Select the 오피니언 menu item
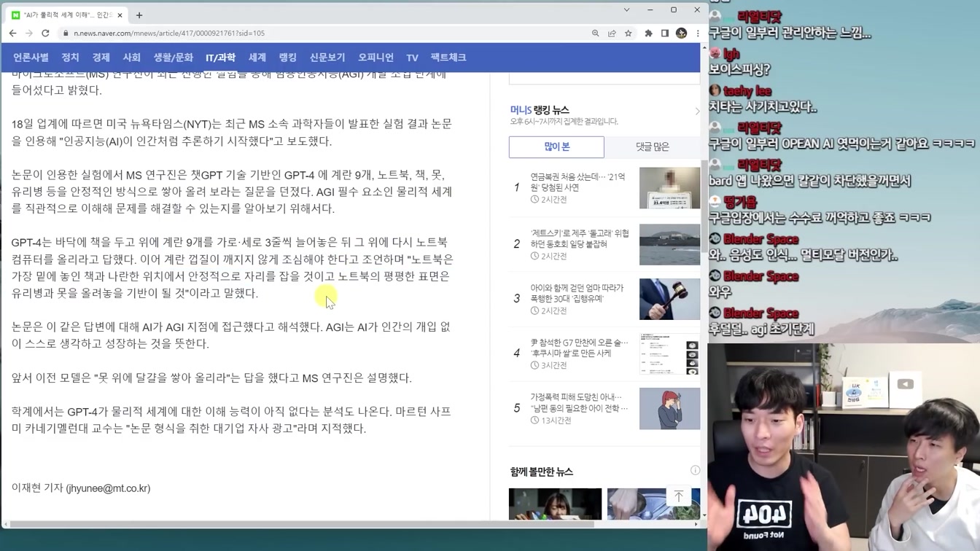The height and width of the screenshot is (551, 980). pyautogui.click(x=376, y=58)
